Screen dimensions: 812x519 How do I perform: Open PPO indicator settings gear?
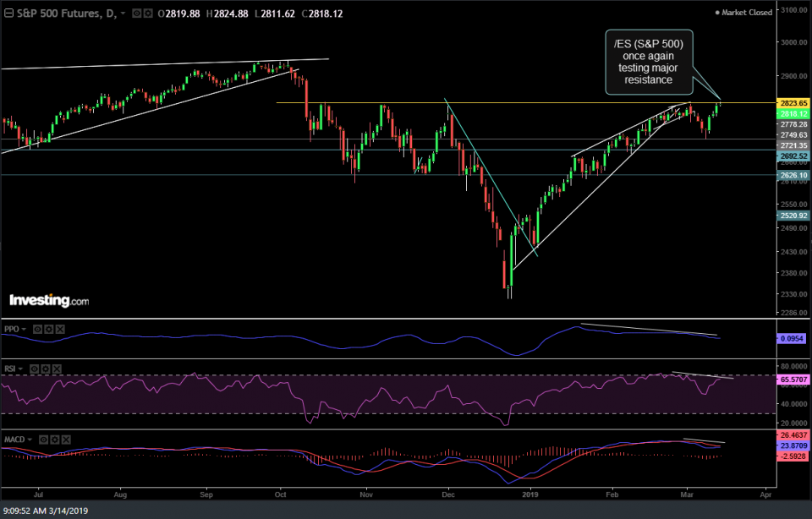pos(49,329)
